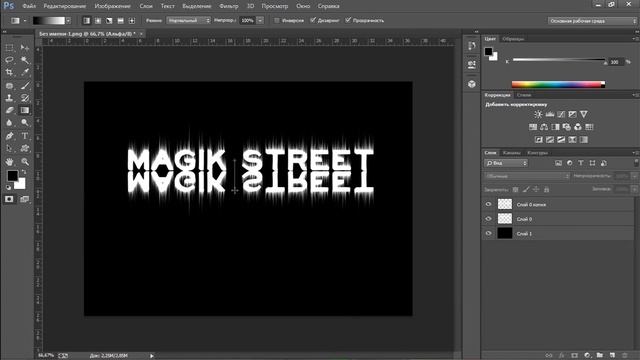Image resolution: width=640 pixels, height=360 pixels.
Task: Open the workspace switcher dropdown
Action: pyautogui.click(x=593, y=21)
